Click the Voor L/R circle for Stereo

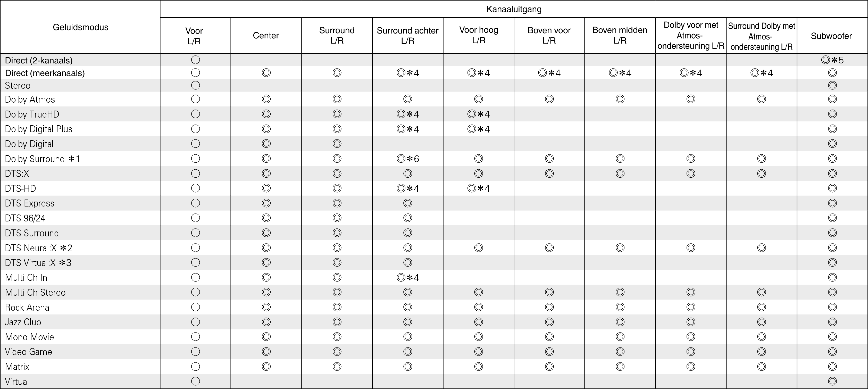[195, 85]
